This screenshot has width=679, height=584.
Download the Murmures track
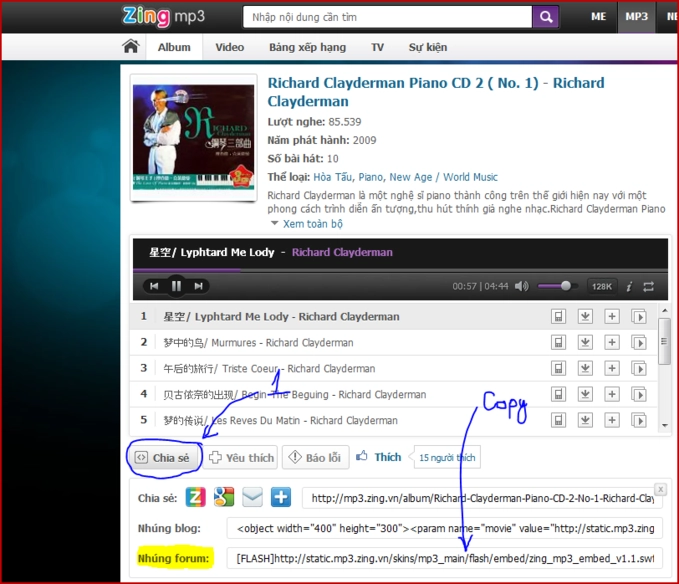pos(585,342)
